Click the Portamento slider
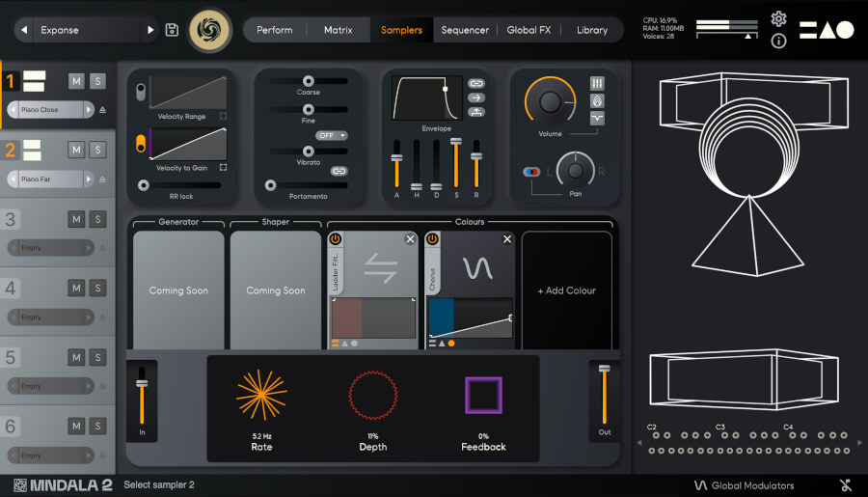 (307, 185)
